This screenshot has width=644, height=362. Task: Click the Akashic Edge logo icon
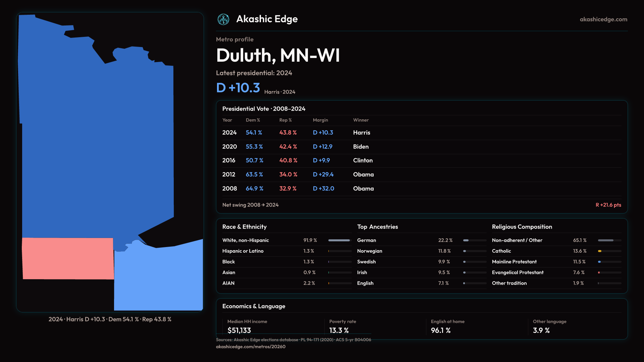coord(223,19)
